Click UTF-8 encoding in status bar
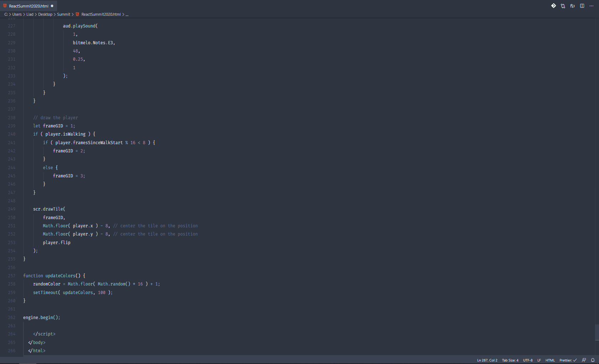The image size is (599, 364). (528, 360)
